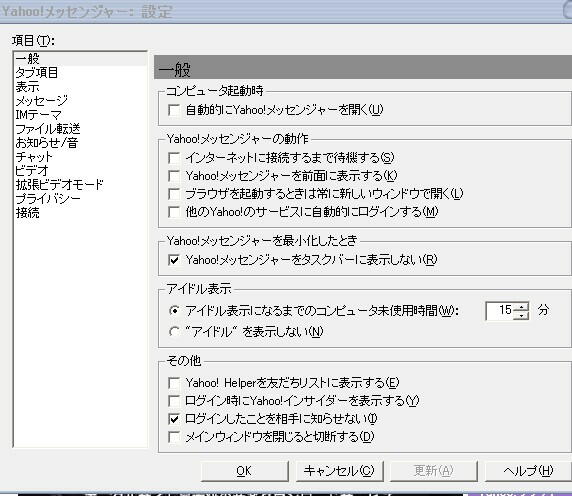Select お知らせ/音 category
Screen dimensions: 572x496
[47, 143]
